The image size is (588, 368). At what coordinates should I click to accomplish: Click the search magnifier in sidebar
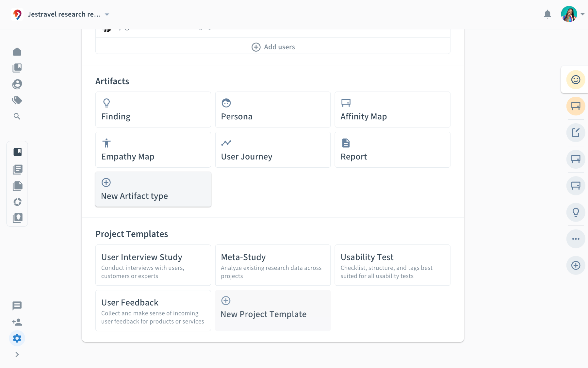(x=17, y=116)
